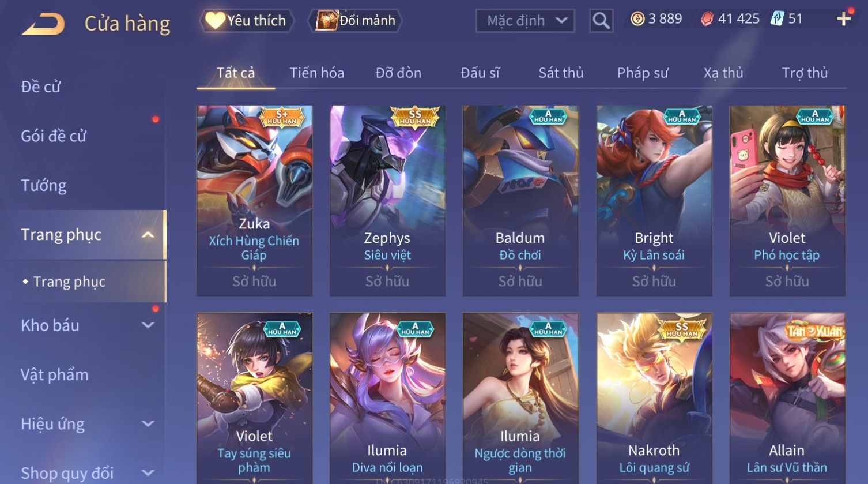This screenshot has width=868, height=484.
Task: Select the Zuka Xích Hùng Chiến Giáp skin
Action: [x=254, y=201]
